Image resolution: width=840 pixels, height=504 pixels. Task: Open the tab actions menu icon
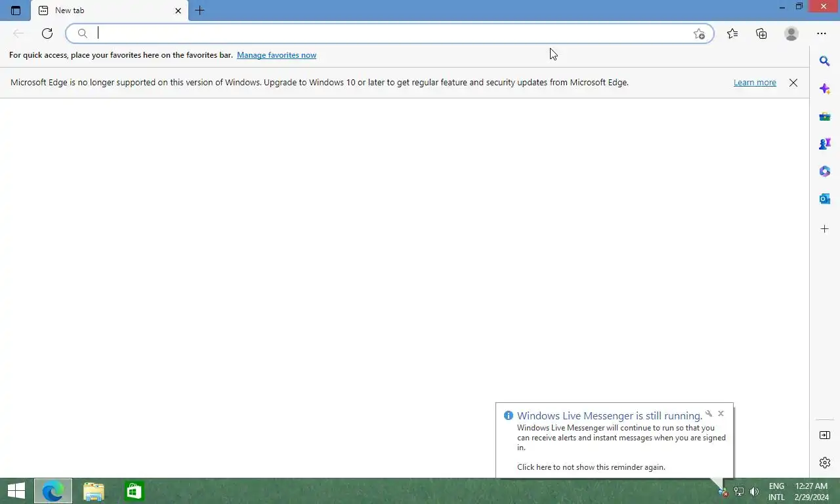tap(16, 10)
